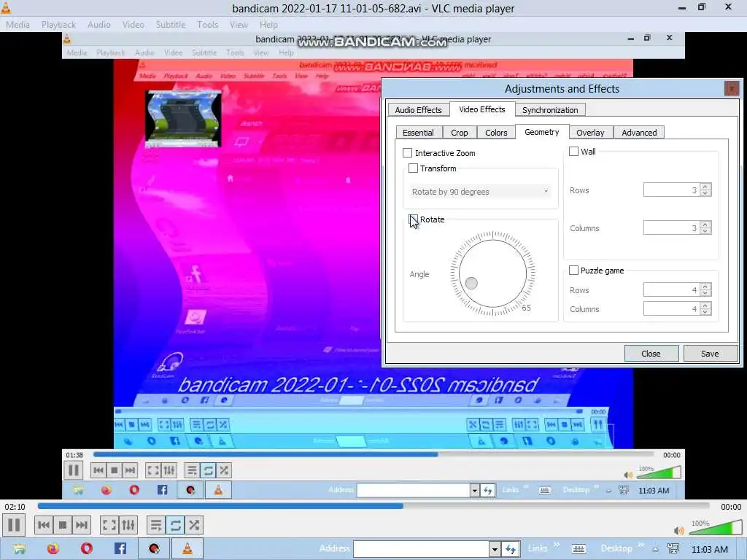
Task: Click inner recorded VLC seek bar
Action: (x=374, y=454)
